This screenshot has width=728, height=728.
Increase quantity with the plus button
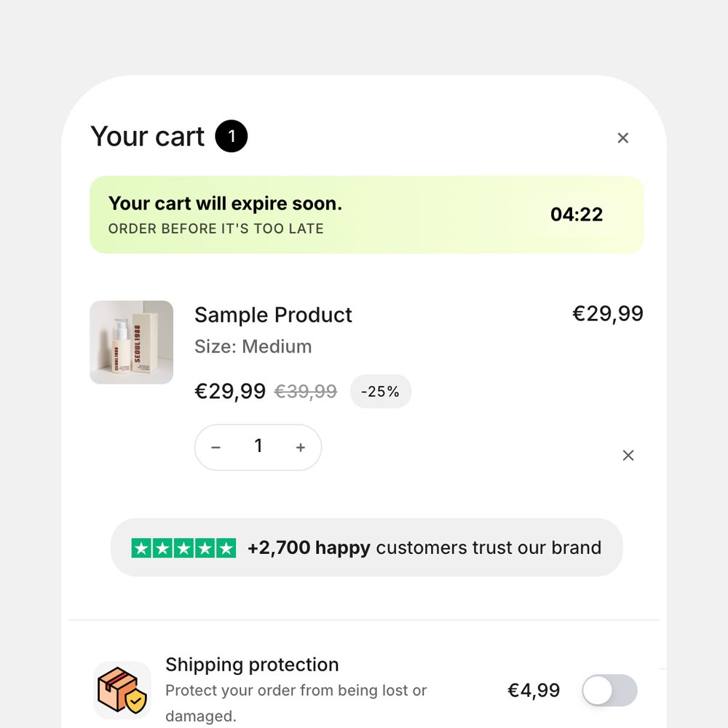point(301,448)
